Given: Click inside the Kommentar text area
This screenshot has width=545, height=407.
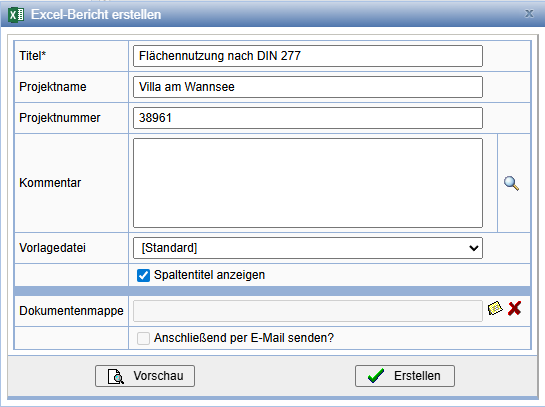Looking at the screenshot, I should coord(308,183).
